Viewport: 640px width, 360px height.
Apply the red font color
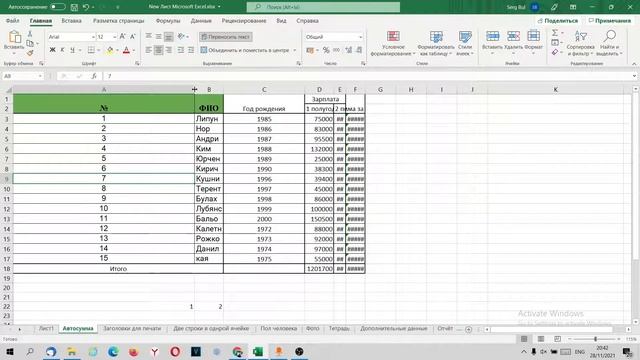[127, 50]
